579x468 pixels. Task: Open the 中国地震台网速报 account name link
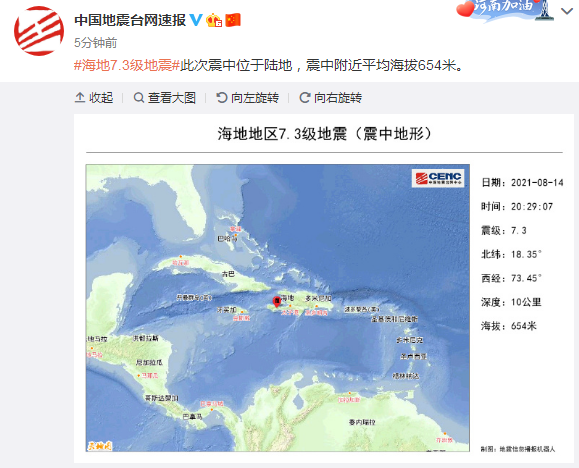tap(130, 20)
